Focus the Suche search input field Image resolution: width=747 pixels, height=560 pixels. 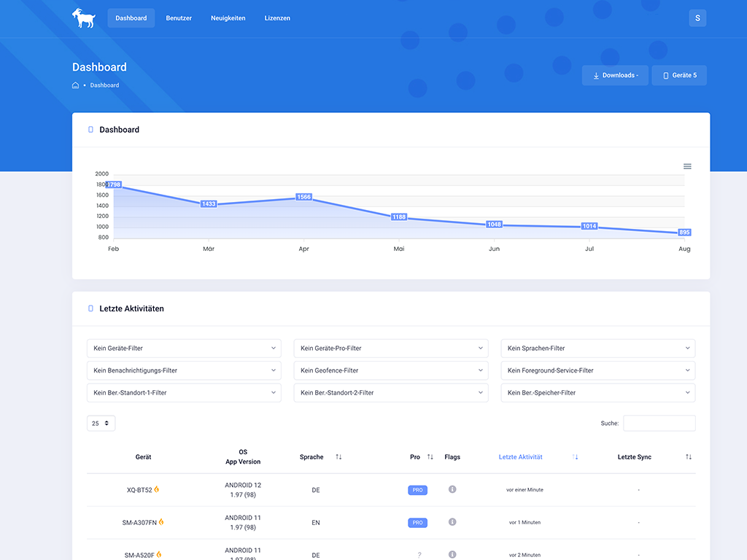click(659, 424)
